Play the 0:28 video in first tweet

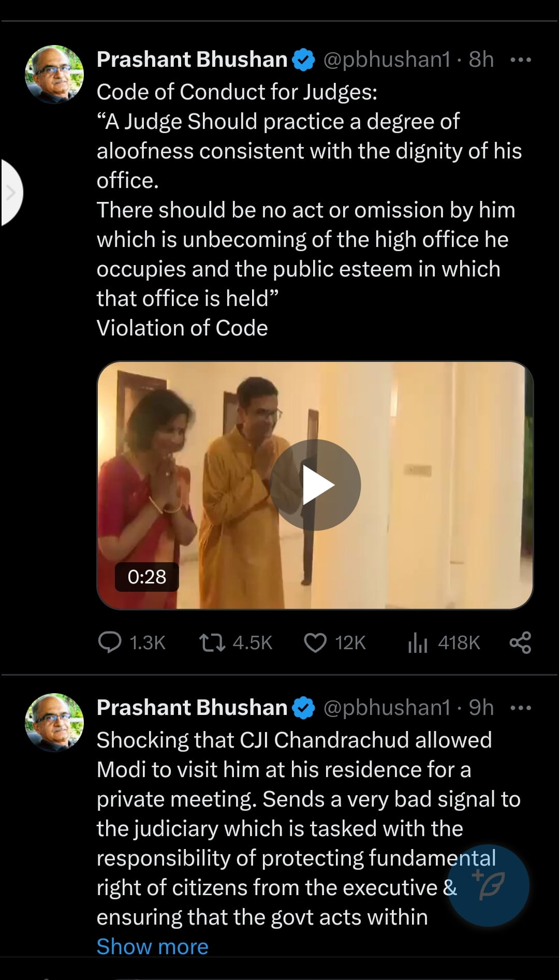click(x=315, y=485)
